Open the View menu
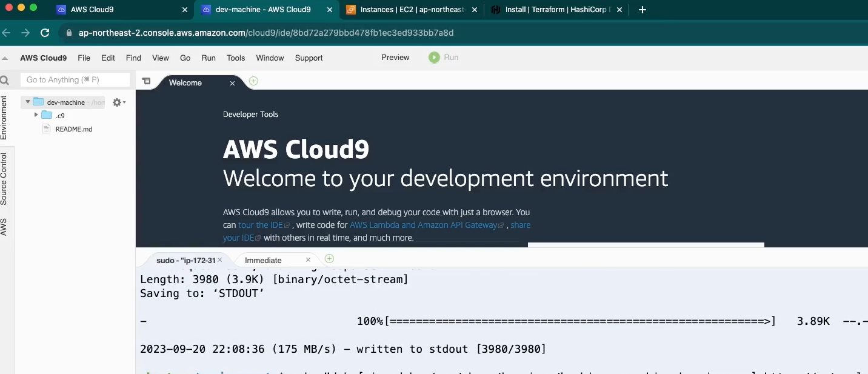Screen dimensions: 868x374 point(161,58)
